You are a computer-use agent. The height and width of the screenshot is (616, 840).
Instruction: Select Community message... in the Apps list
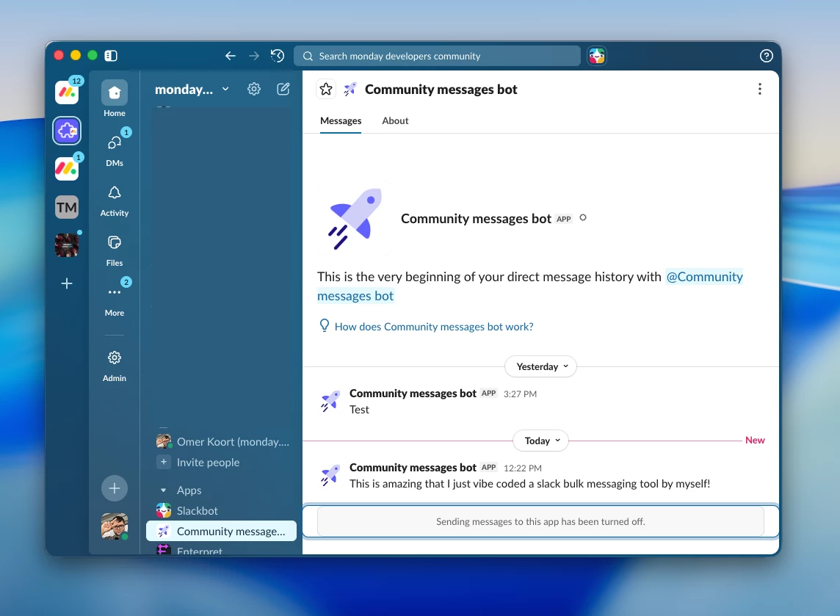pos(221,531)
